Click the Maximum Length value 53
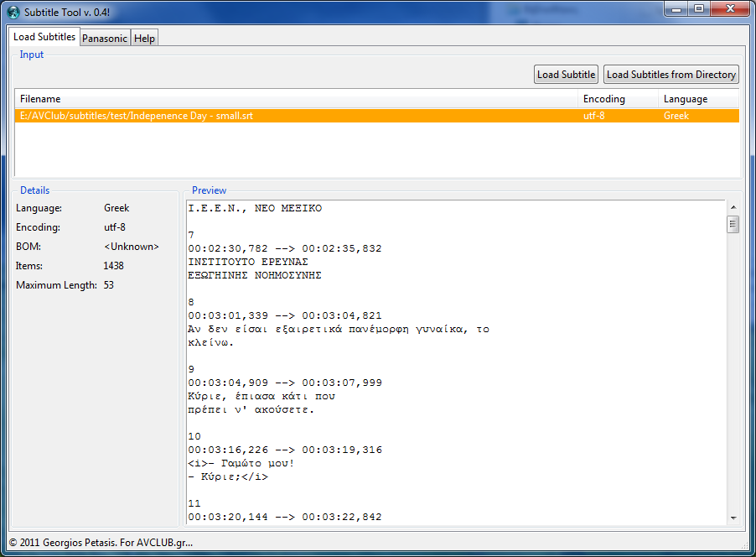This screenshot has height=557, width=756. (x=108, y=285)
